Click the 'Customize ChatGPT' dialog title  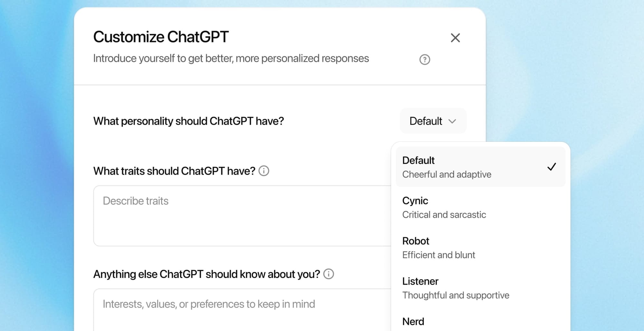click(x=161, y=36)
